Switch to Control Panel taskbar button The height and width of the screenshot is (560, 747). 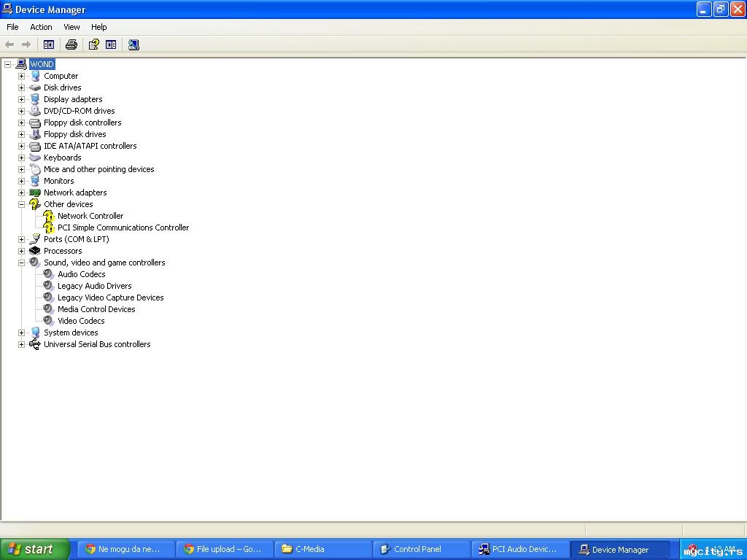[422, 549]
